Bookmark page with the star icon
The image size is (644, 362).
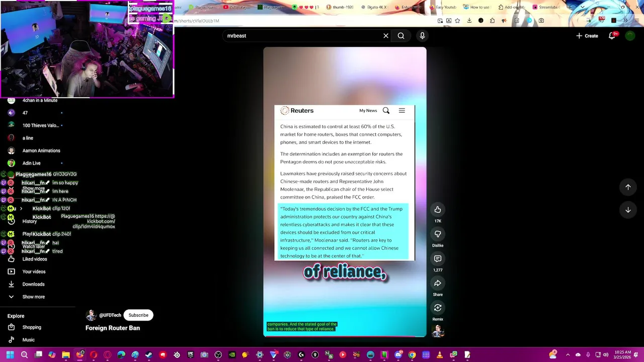pyautogui.click(x=457, y=21)
